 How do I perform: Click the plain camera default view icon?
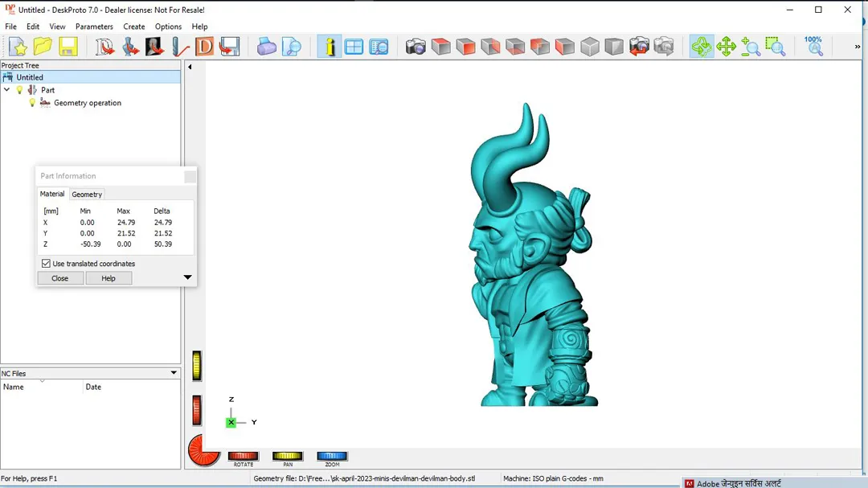416,47
